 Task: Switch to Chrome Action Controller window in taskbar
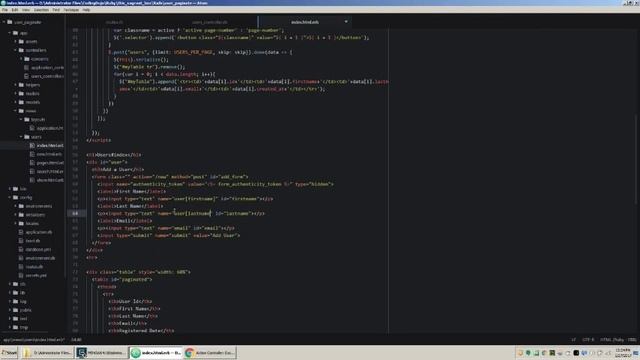click(x=210, y=353)
